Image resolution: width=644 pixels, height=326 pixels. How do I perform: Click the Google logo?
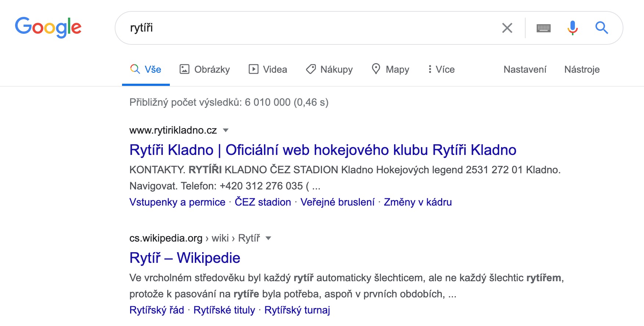48,27
